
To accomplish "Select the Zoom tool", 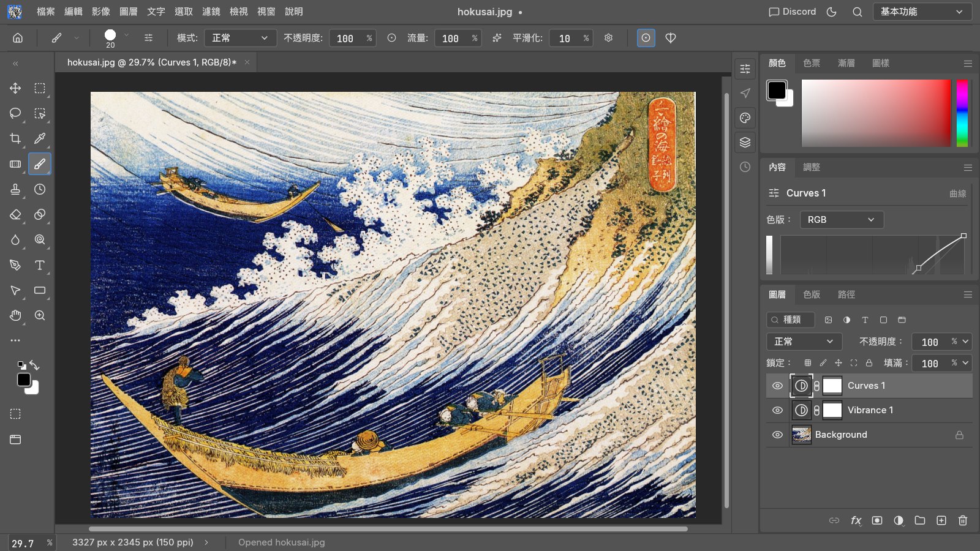I will [x=40, y=315].
